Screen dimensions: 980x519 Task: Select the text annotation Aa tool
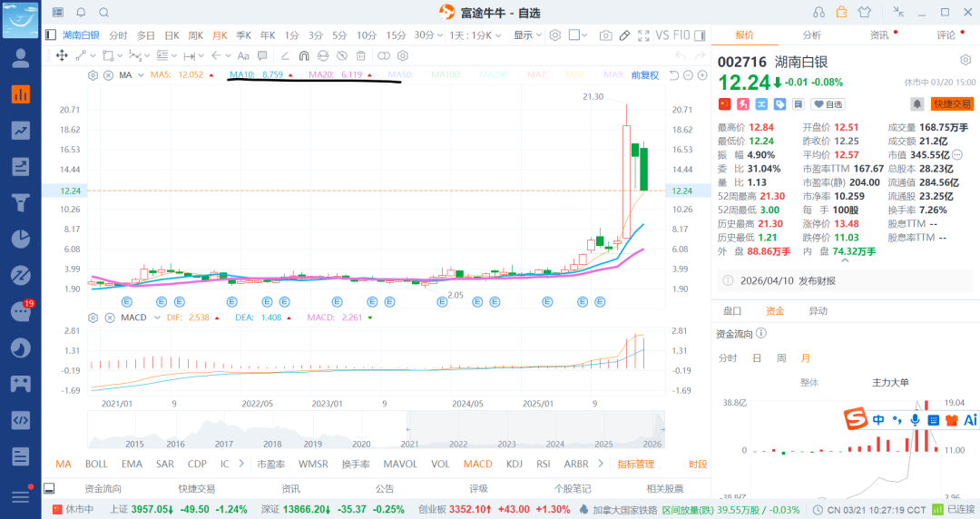(243, 55)
